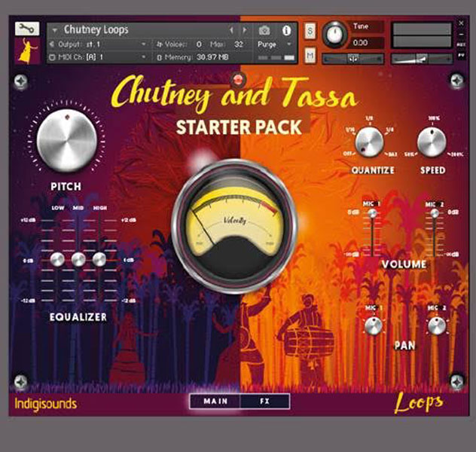The width and height of the screenshot is (476, 452).
Task: Click the camera snapshot icon
Action: pyautogui.click(x=264, y=31)
